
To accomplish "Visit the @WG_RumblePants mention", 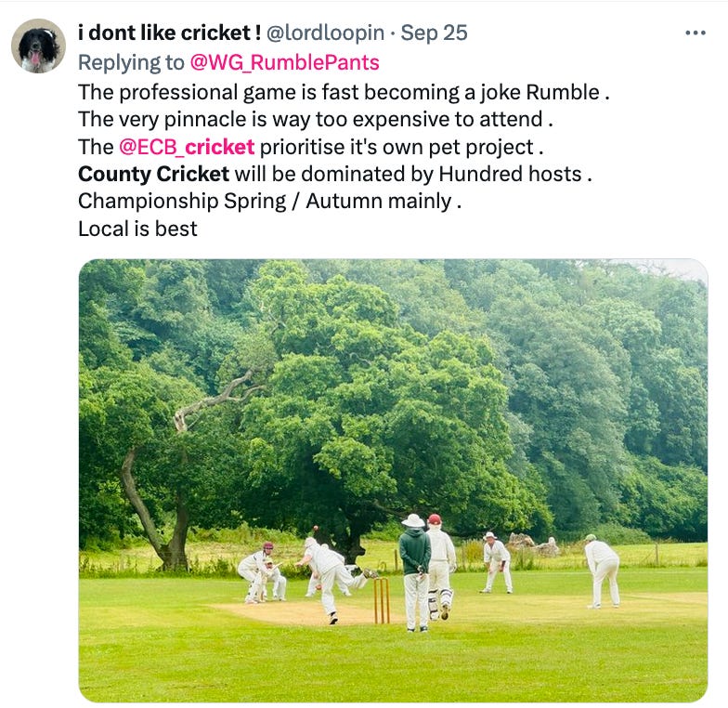I will [284, 63].
